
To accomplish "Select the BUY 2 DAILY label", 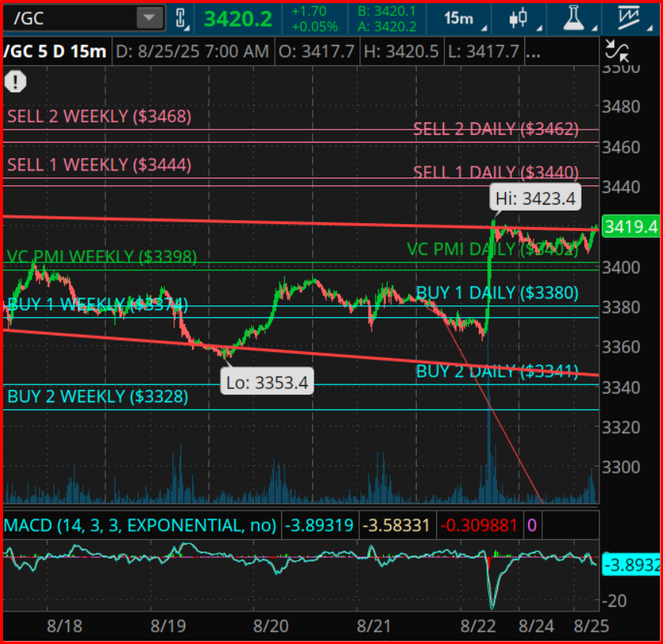I will pos(496,371).
